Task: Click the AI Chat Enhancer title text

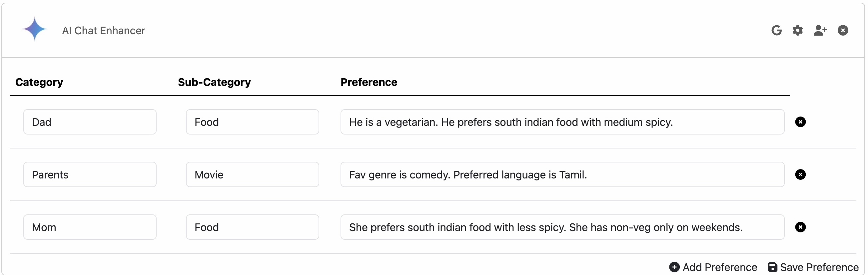Action: (x=103, y=31)
